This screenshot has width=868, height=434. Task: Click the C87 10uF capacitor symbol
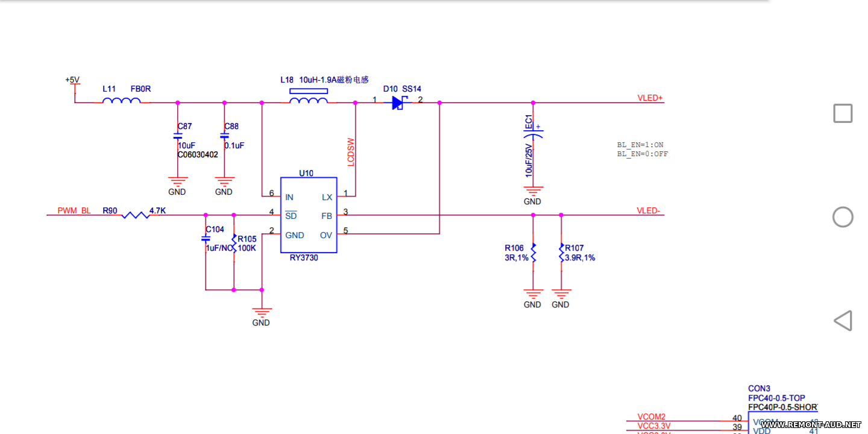coord(178,137)
